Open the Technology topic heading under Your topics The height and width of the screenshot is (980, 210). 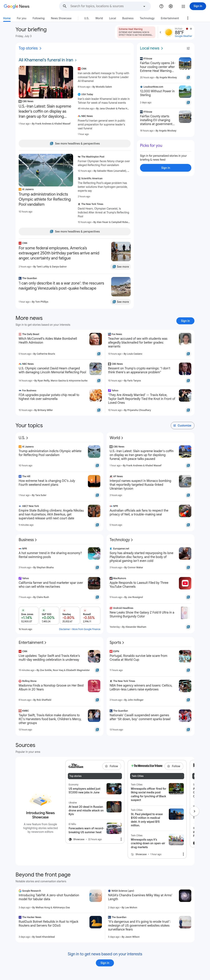121,540
